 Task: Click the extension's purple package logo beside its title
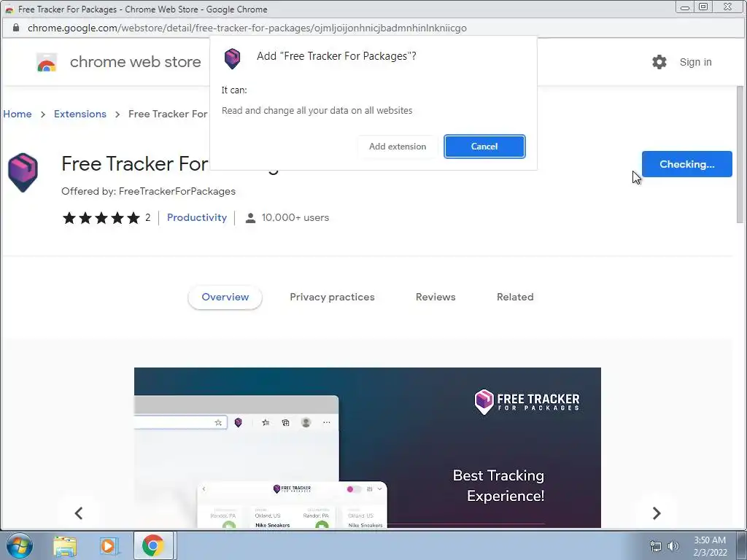23,172
